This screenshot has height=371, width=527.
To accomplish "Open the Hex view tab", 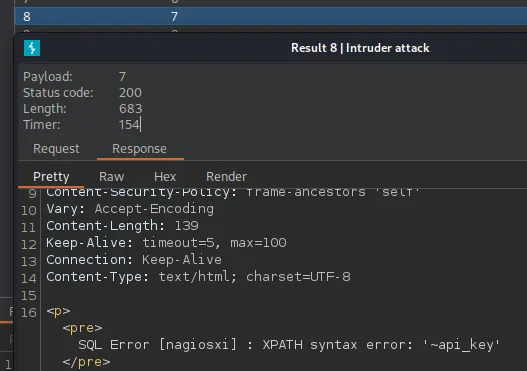I will click(165, 177).
